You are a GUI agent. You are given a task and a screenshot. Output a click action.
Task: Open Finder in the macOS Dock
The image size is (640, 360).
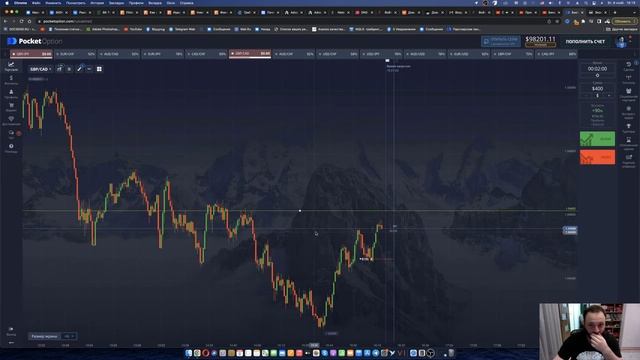[x=189, y=353]
